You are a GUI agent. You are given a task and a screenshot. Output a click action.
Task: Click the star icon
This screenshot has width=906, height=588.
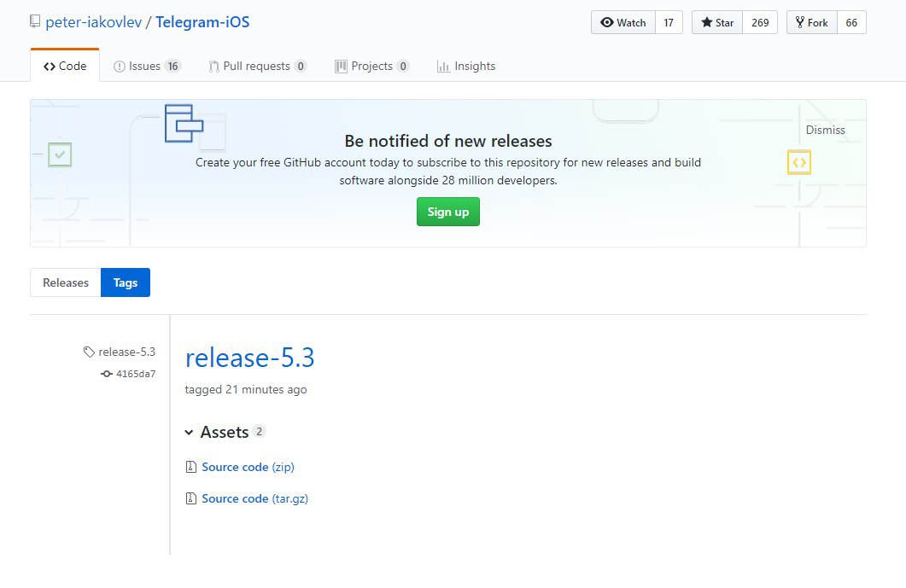707,22
